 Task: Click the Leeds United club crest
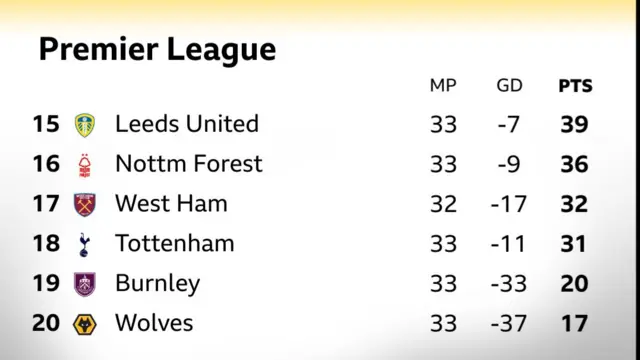85,125
